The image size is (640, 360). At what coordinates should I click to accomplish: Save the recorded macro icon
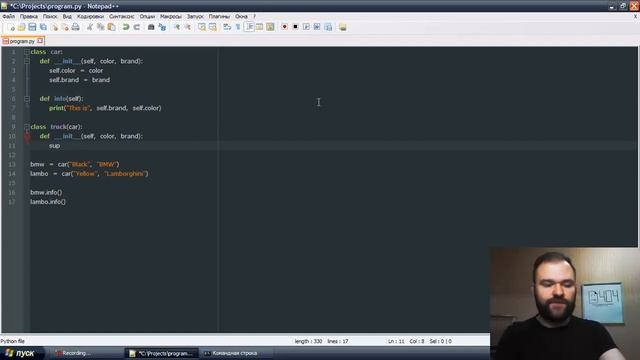click(328, 27)
